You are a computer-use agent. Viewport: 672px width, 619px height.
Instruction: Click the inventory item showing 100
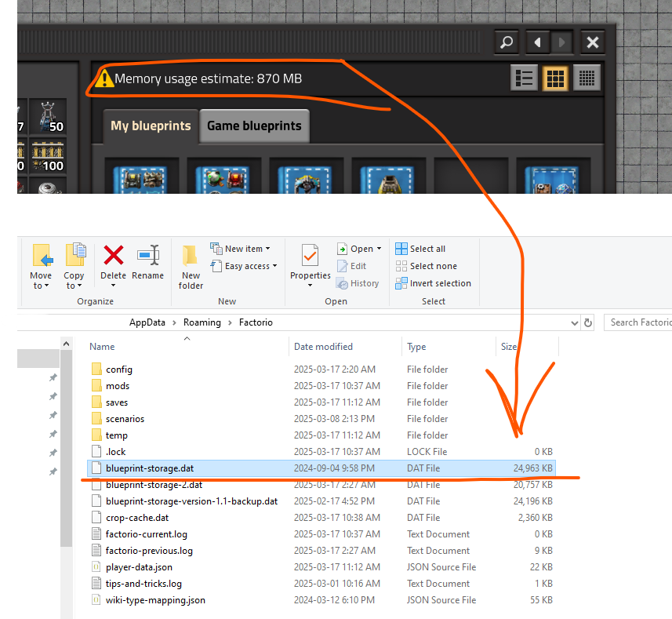48,155
